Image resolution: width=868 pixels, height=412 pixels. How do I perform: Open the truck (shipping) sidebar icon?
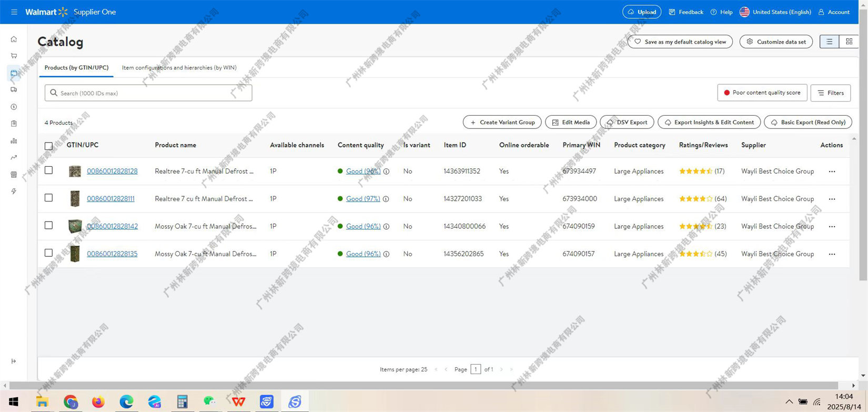tap(14, 89)
